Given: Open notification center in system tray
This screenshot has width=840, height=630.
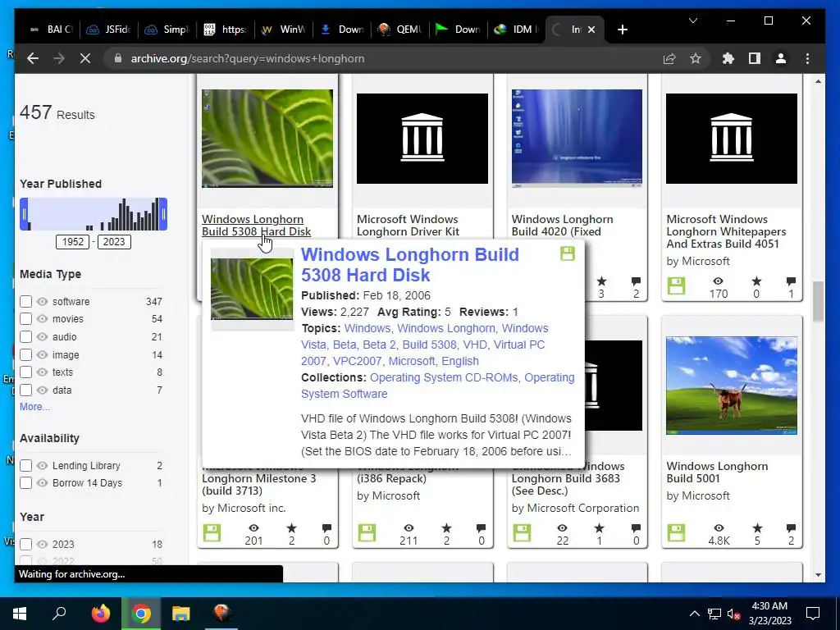Looking at the screenshot, I should [x=813, y=614].
